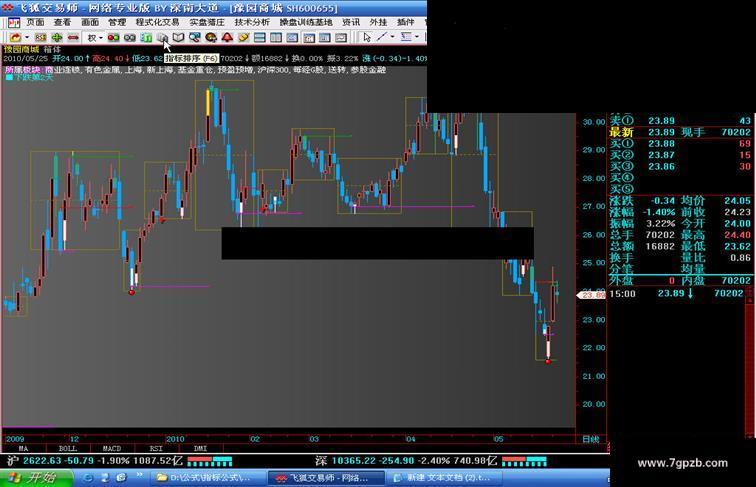Click the 15:00 trade tick row

[x=677, y=293]
